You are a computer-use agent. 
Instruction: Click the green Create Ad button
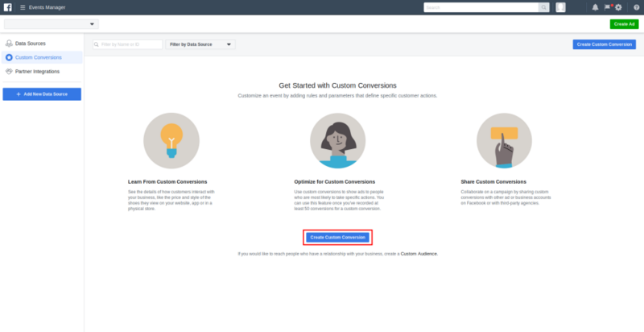click(x=624, y=24)
